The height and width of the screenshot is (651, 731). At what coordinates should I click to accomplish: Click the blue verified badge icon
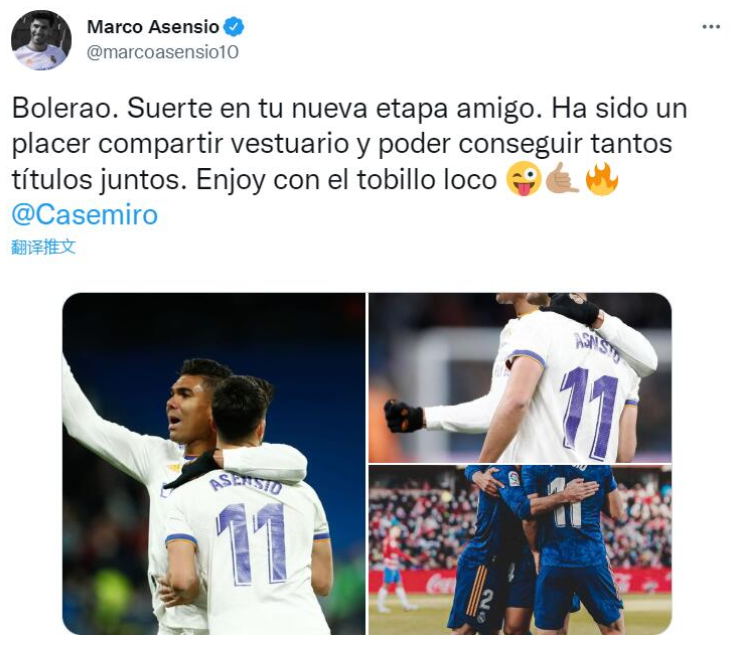[234, 27]
